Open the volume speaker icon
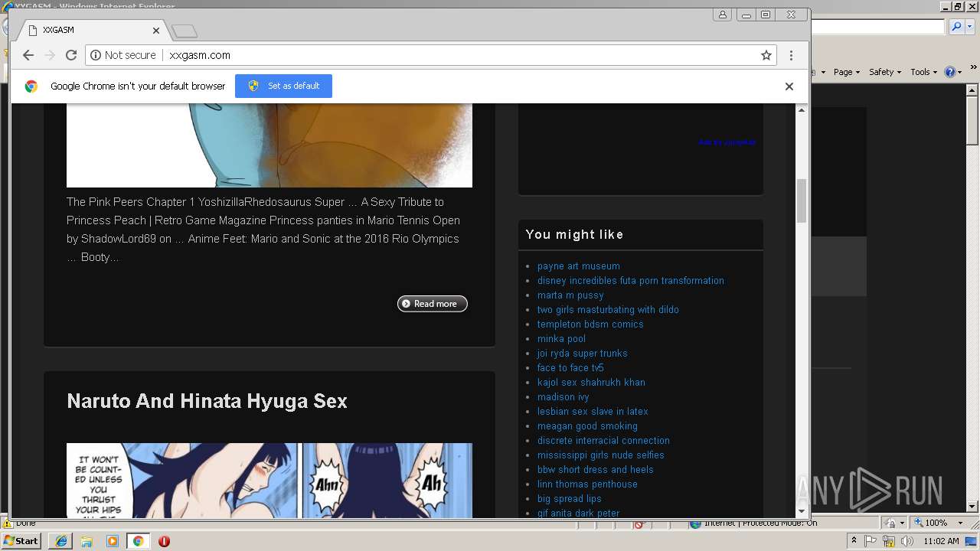This screenshot has width=980, height=551. click(907, 541)
